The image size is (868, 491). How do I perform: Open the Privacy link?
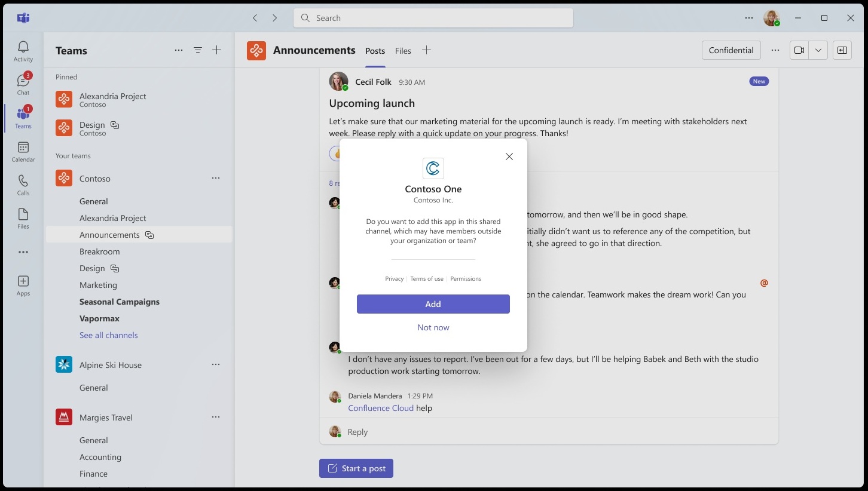tap(395, 279)
